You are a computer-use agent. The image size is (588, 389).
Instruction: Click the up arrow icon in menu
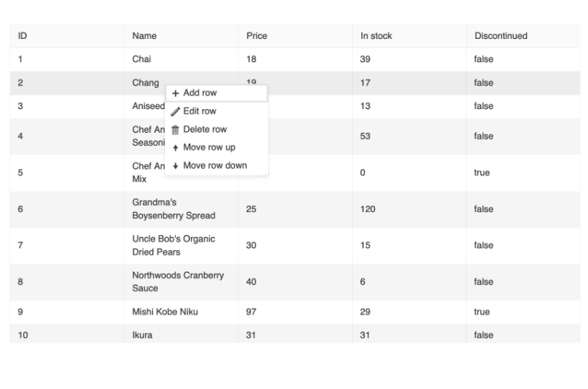[x=176, y=148]
